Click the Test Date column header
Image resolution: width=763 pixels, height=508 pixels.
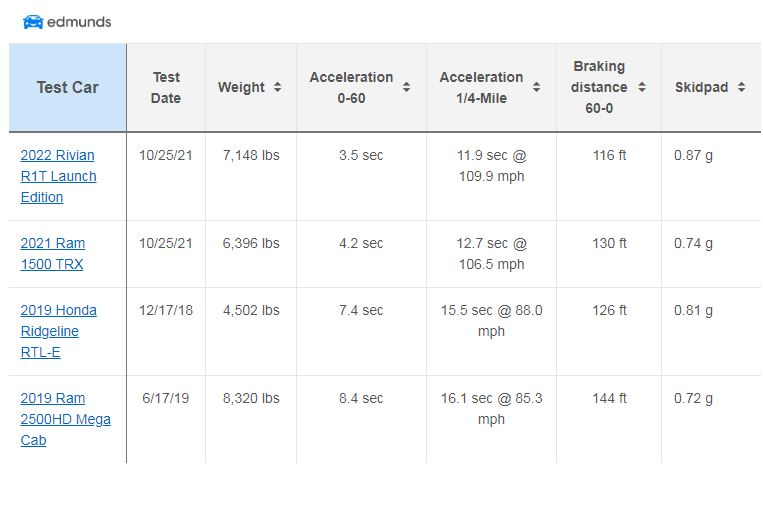click(166, 88)
